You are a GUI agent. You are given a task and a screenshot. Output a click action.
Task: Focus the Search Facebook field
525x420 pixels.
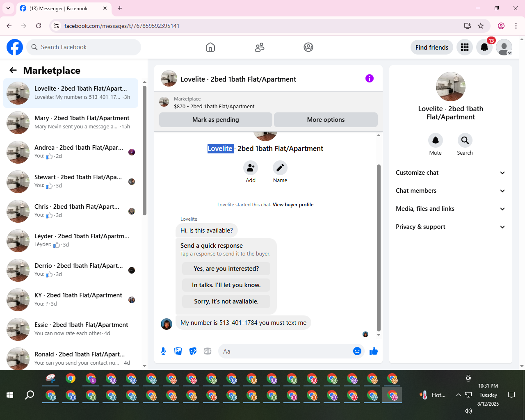[x=84, y=47]
